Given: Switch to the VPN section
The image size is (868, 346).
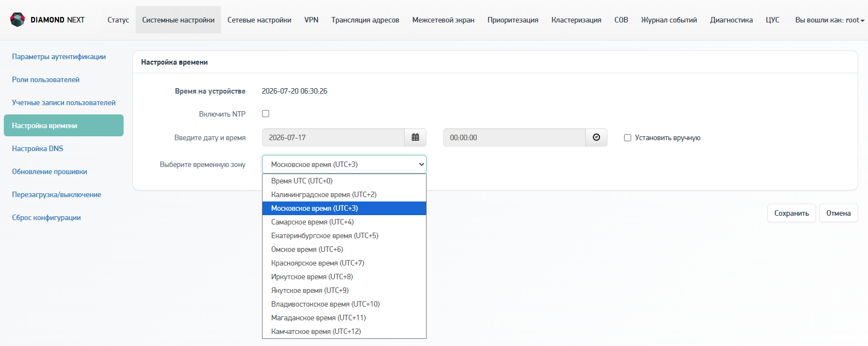Looking at the screenshot, I should pyautogui.click(x=311, y=20).
